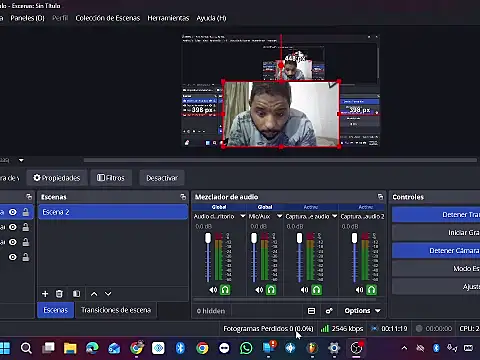Open the preview zoom dropdown arrow below the preview
The height and width of the screenshot is (360, 480).
tap(21, 160)
